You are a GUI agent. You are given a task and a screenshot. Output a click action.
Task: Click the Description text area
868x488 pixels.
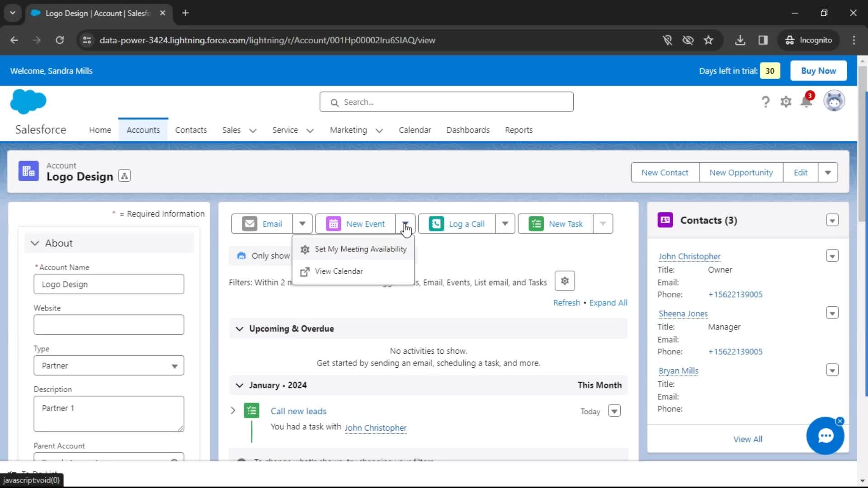(x=109, y=414)
